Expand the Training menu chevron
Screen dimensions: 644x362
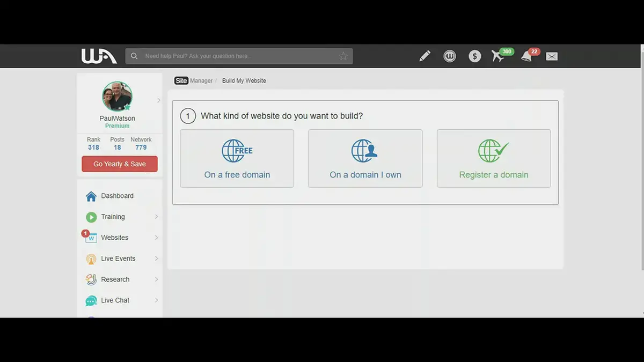click(156, 217)
